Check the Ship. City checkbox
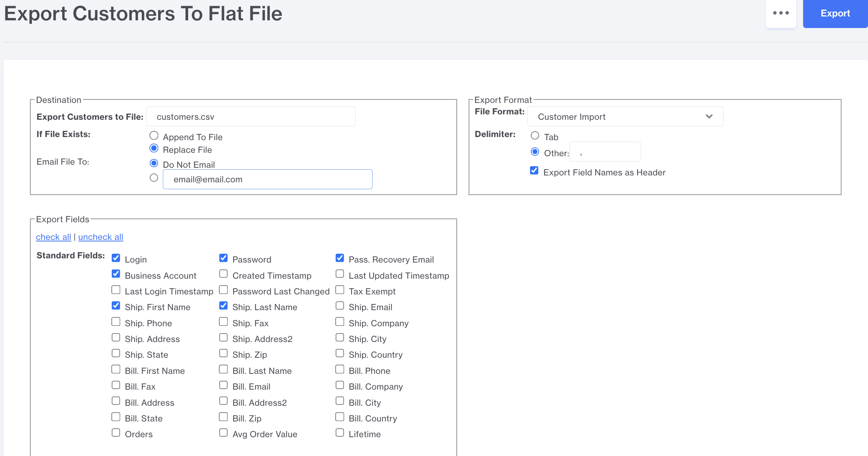 click(x=340, y=337)
